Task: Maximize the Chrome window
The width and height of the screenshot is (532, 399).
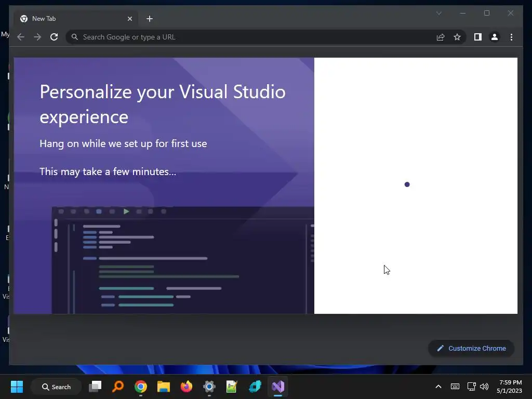Action: pos(487,13)
